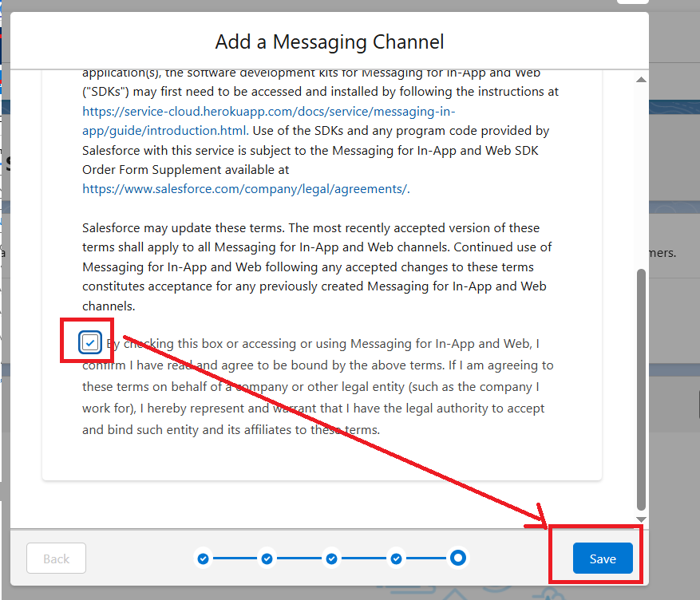Click the scrollbar down arrow
700x600 pixels.
(641, 519)
